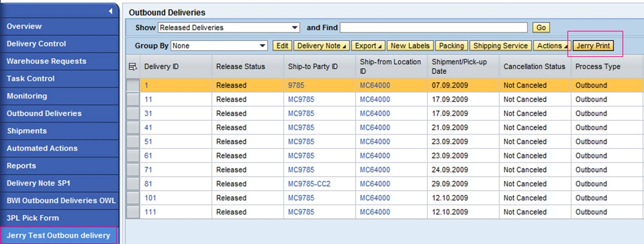Select row checkbox for delivery 111
Screen dimensions: 644x244
click(133, 212)
